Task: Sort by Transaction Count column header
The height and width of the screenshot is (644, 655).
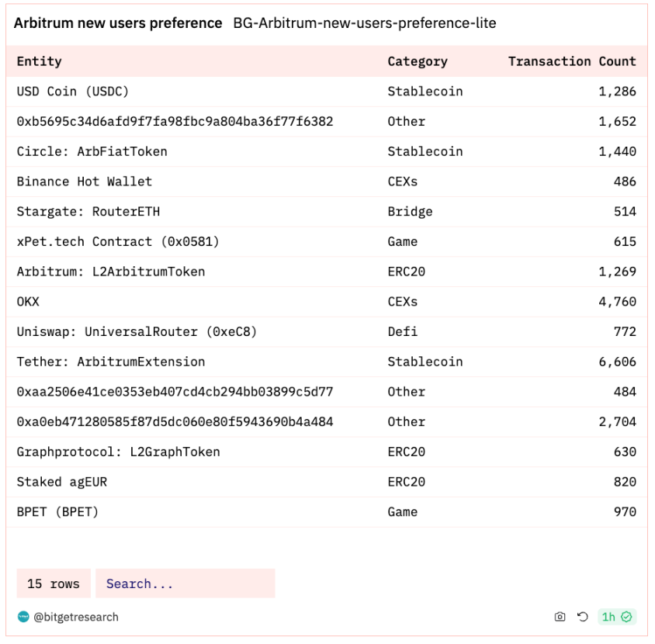Action: pyautogui.click(x=572, y=61)
